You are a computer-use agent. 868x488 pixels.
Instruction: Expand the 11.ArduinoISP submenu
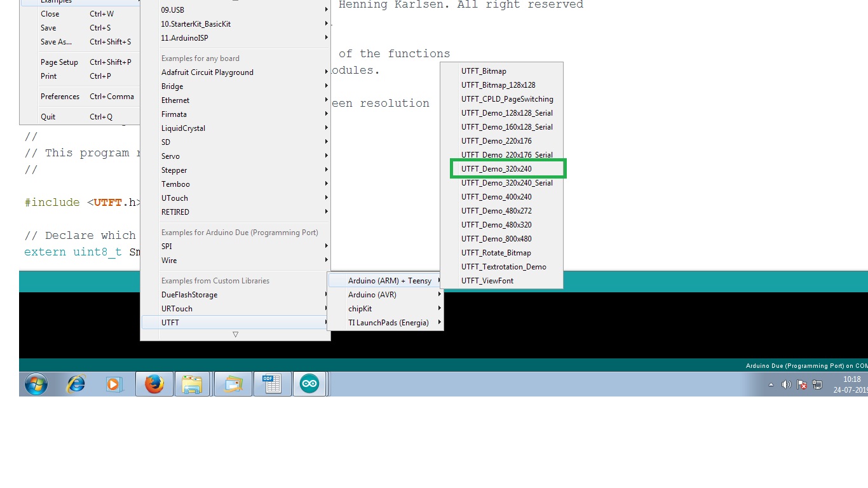[x=235, y=37]
